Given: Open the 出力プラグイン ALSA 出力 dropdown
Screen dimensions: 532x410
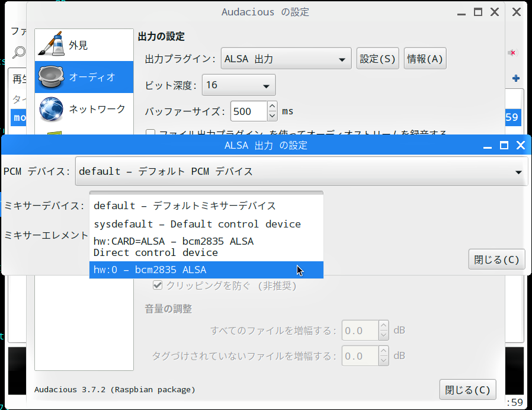Looking at the screenshot, I should [286, 59].
